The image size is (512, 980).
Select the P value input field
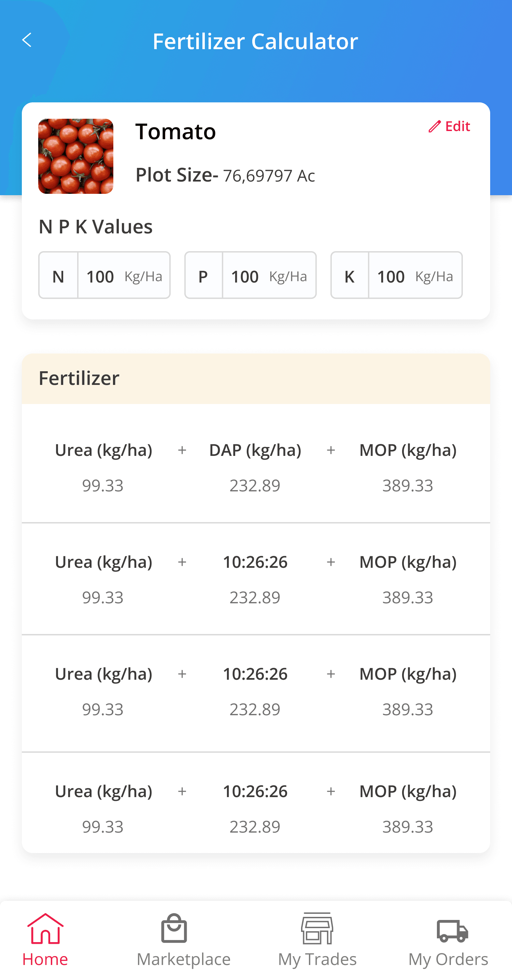tap(269, 275)
